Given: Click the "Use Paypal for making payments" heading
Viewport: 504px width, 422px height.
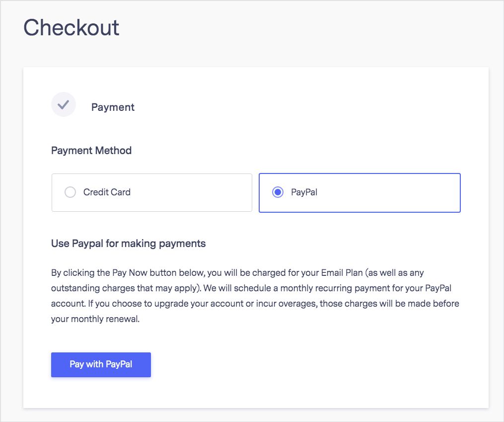Looking at the screenshot, I should click(x=128, y=244).
